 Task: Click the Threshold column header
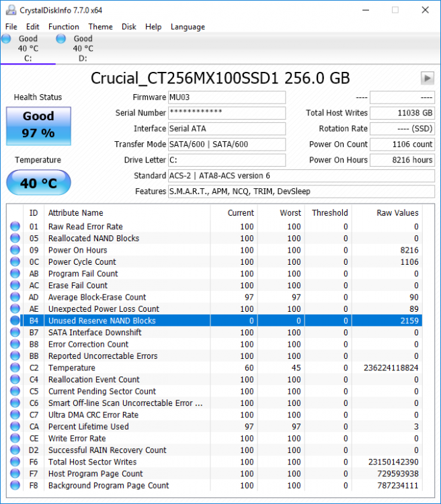click(329, 213)
